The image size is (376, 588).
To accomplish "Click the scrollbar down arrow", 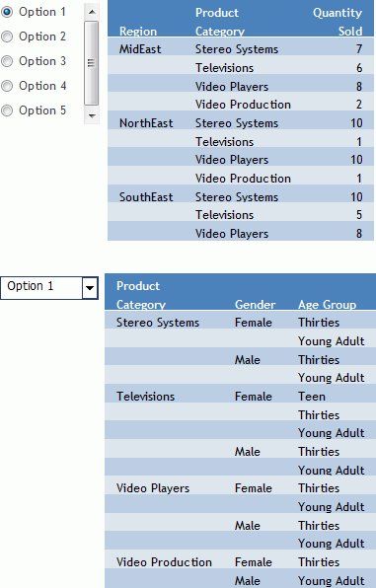I will click(92, 115).
